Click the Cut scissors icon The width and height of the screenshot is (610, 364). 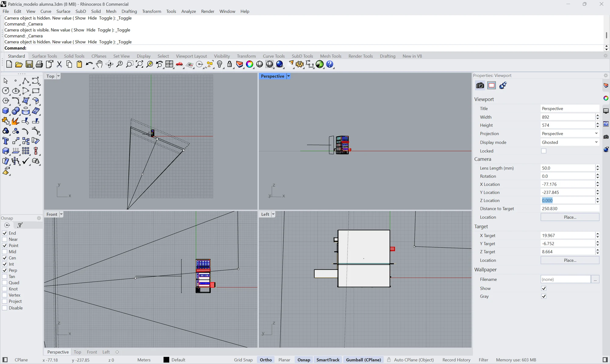[x=59, y=64]
